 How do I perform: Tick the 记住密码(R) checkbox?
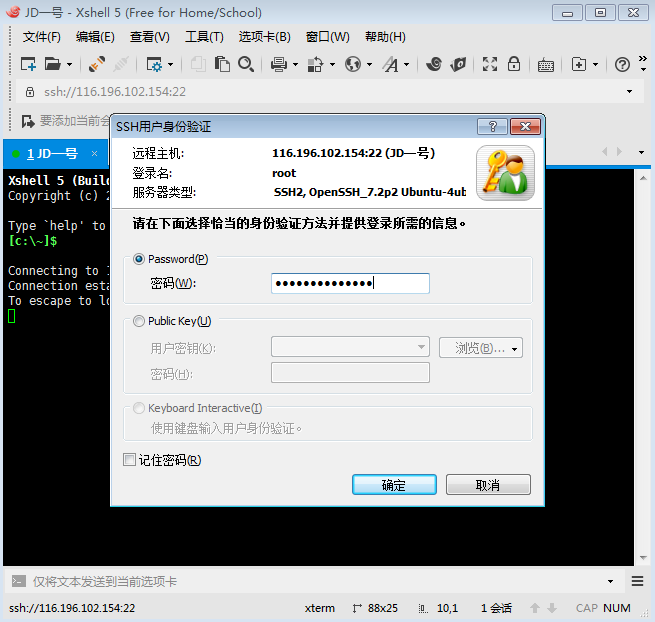[129, 460]
